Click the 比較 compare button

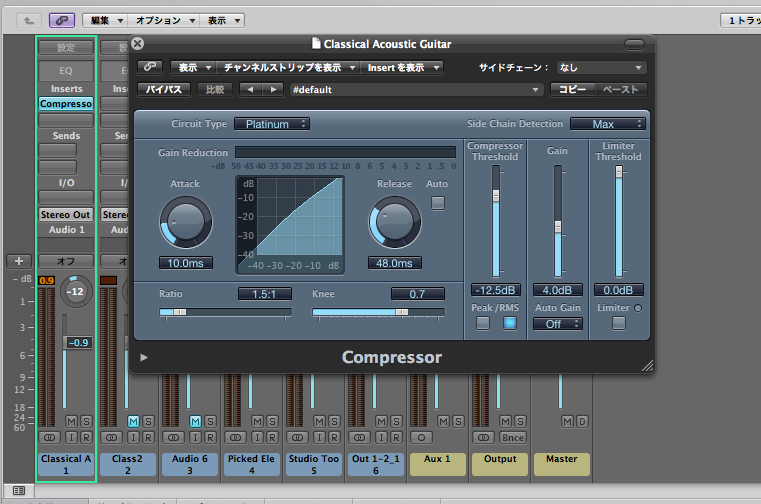215,89
